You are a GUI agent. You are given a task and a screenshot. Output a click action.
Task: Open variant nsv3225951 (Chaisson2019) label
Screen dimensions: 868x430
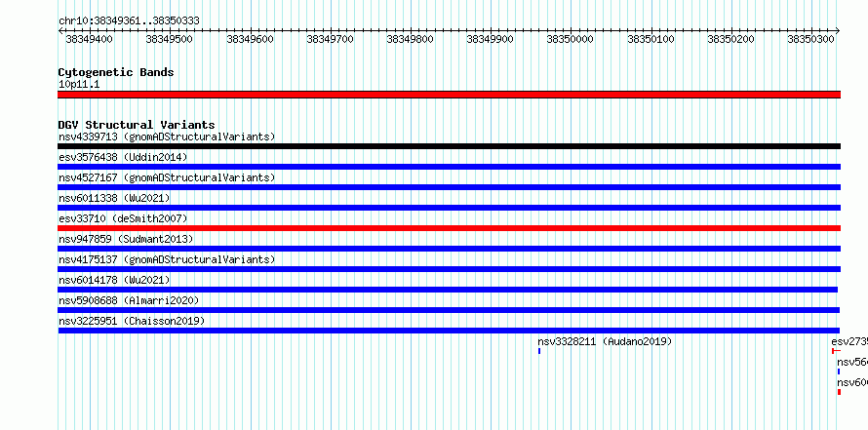(x=132, y=321)
